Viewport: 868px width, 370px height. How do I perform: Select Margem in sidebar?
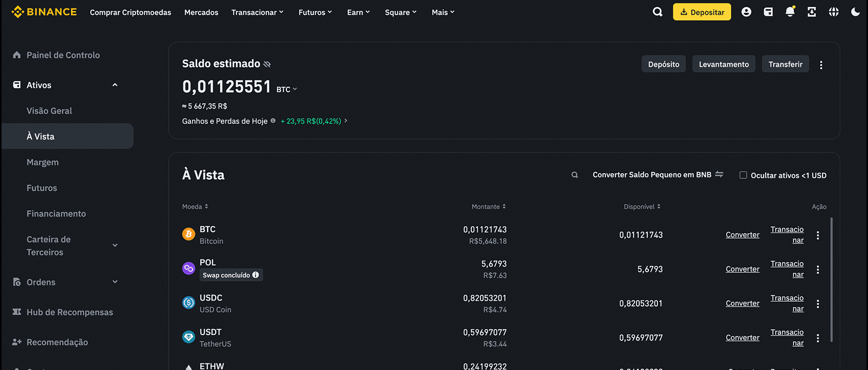[x=43, y=162]
